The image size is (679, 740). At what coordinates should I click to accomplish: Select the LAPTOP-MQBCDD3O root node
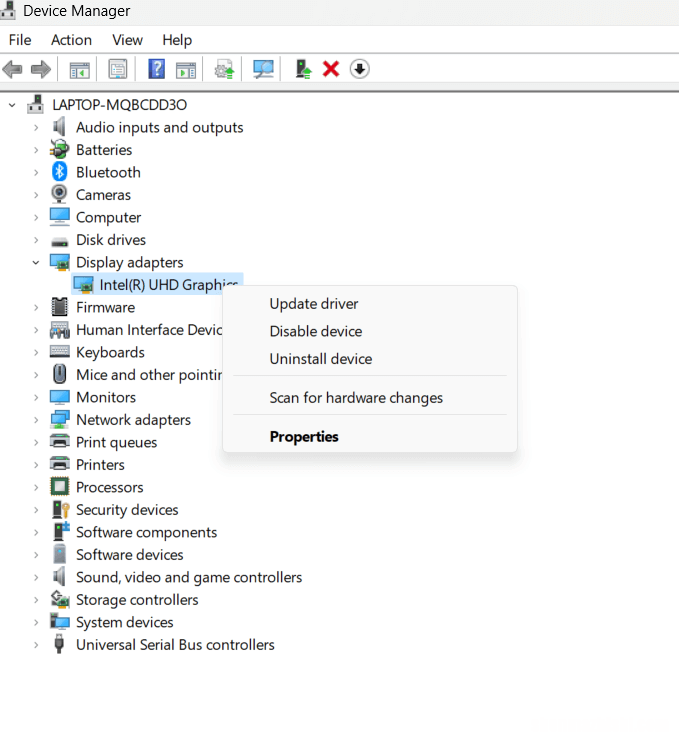(x=119, y=104)
